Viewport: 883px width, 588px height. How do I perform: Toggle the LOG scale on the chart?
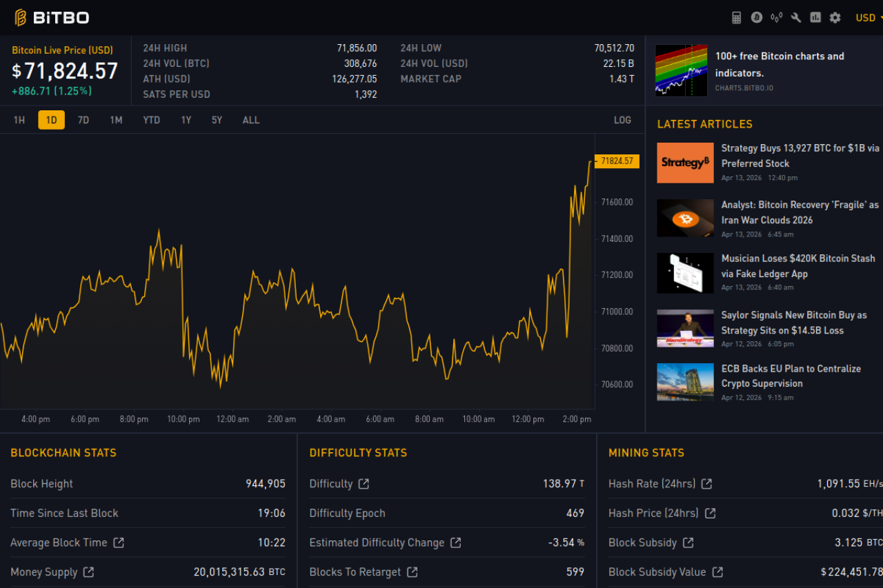pyautogui.click(x=622, y=120)
